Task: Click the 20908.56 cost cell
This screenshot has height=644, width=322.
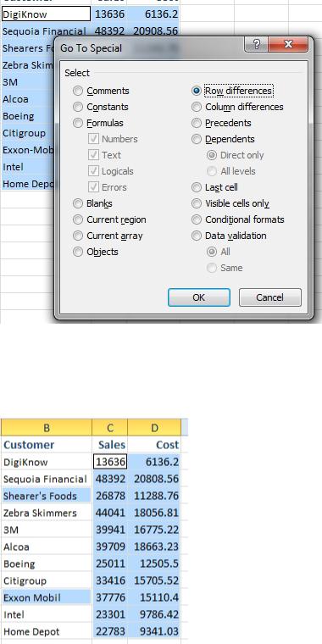Action: click(153, 31)
